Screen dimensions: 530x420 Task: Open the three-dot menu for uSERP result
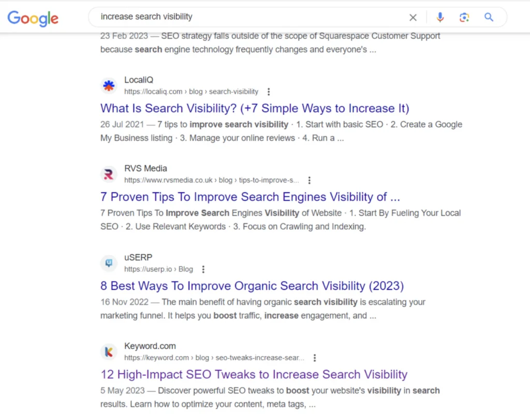(x=203, y=269)
